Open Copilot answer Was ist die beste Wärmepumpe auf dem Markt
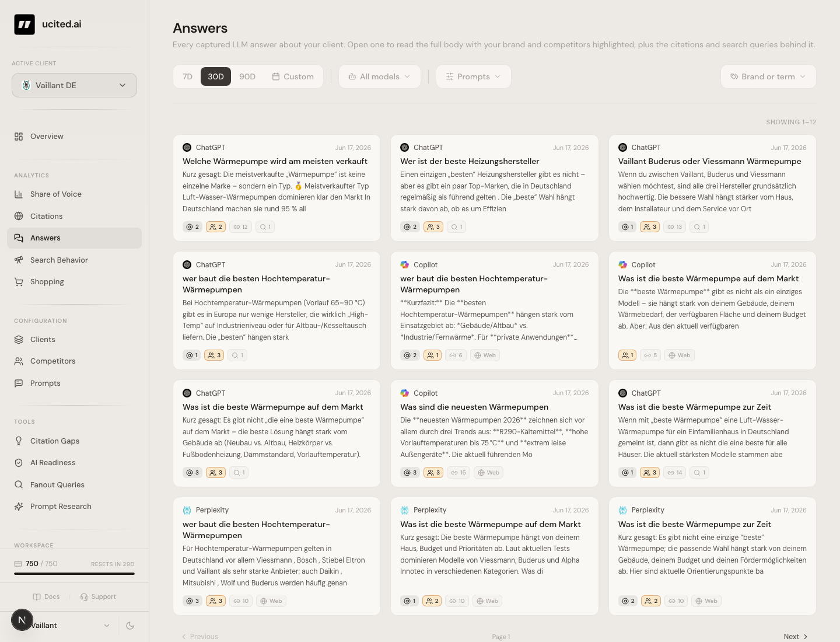Screen dimensions: 840x642 712,310
